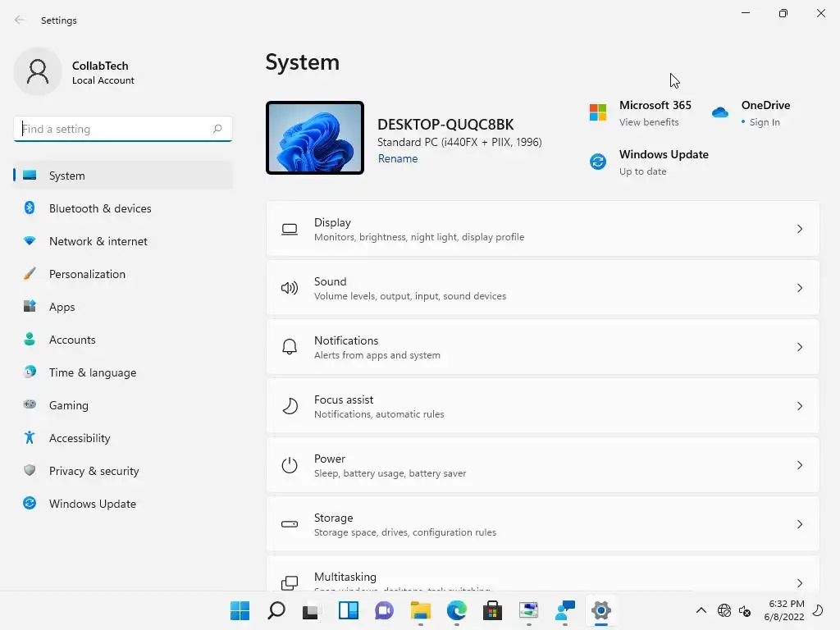Image resolution: width=840 pixels, height=630 pixels.
Task: Click the Sound speaker icon
Action: (290, 288)
